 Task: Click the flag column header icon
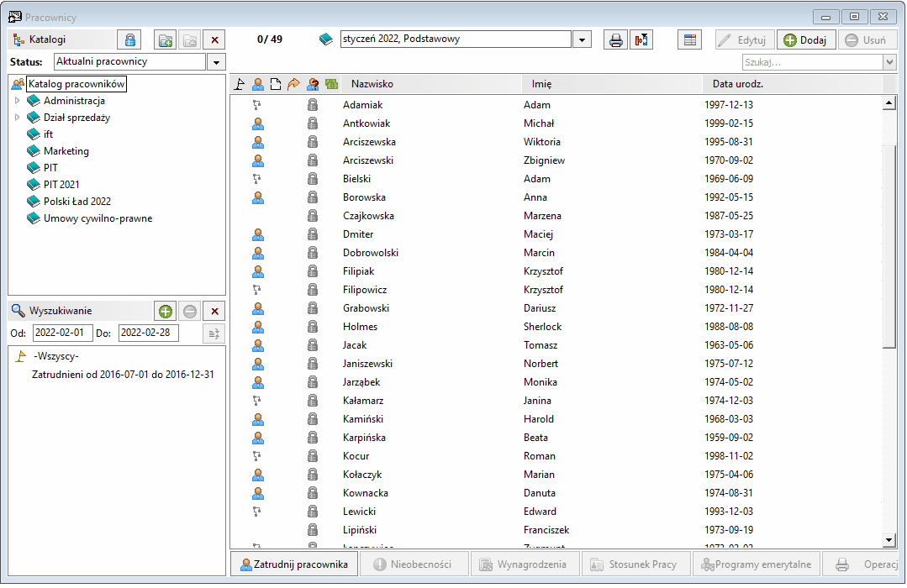point(240,84)
